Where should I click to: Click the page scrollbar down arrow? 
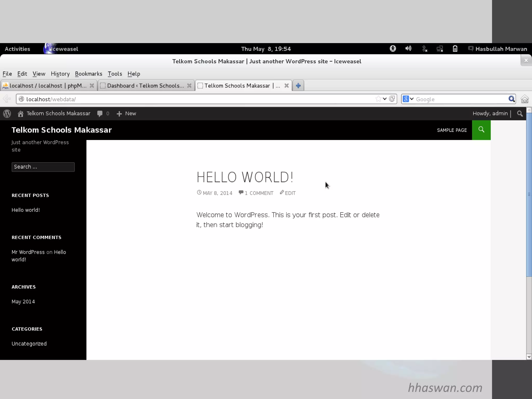529,357
